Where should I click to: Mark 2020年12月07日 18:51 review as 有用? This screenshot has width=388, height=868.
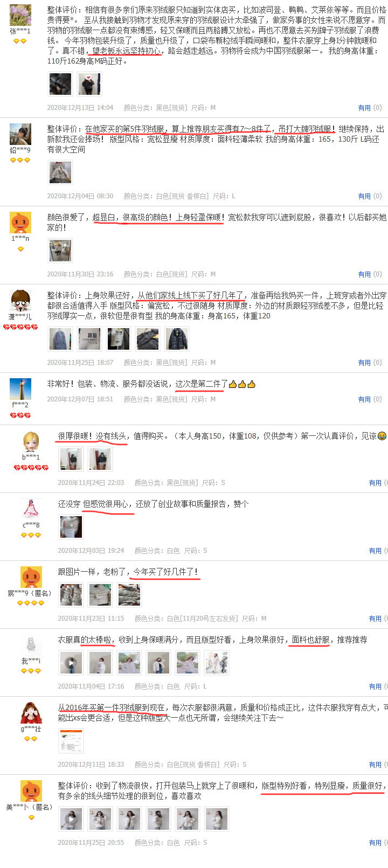364,399
